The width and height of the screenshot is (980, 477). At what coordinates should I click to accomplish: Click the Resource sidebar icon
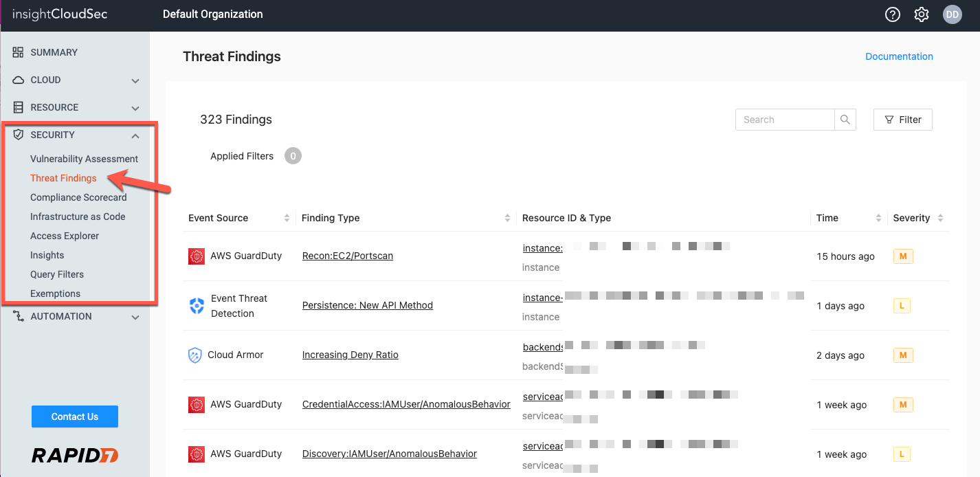pyautogui.click(x=19, y=107)
